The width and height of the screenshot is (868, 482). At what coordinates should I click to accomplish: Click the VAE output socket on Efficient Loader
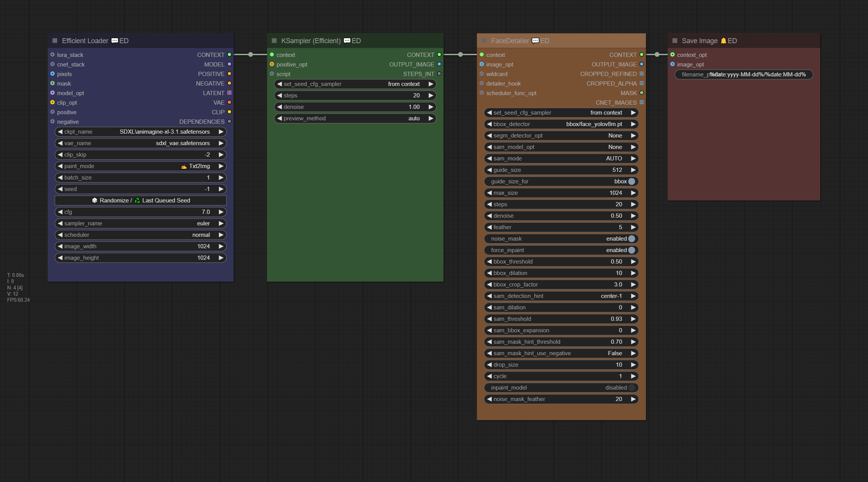229,102
